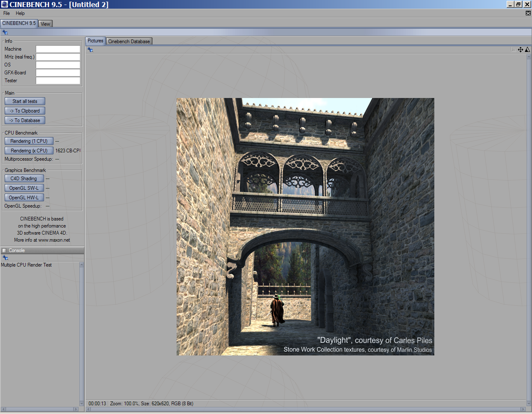Click the pushpin icon in the Console panel
Image resolution: width=532 pixels, height=414 pixels.
pos(5,258)
